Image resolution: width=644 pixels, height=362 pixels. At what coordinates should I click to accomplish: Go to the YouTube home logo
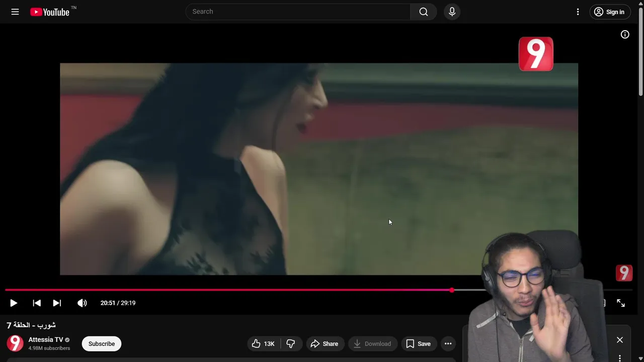[x=49, y=12]
